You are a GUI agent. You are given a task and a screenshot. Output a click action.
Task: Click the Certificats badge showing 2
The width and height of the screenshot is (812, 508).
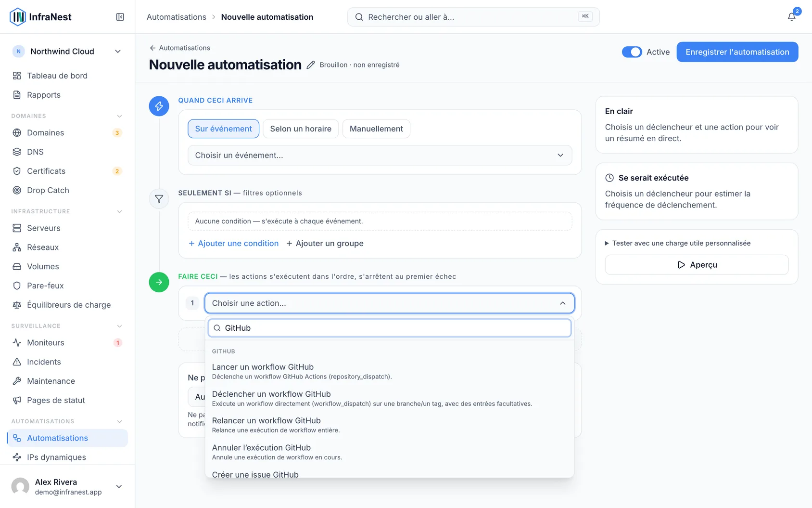(x=117, y=171)
